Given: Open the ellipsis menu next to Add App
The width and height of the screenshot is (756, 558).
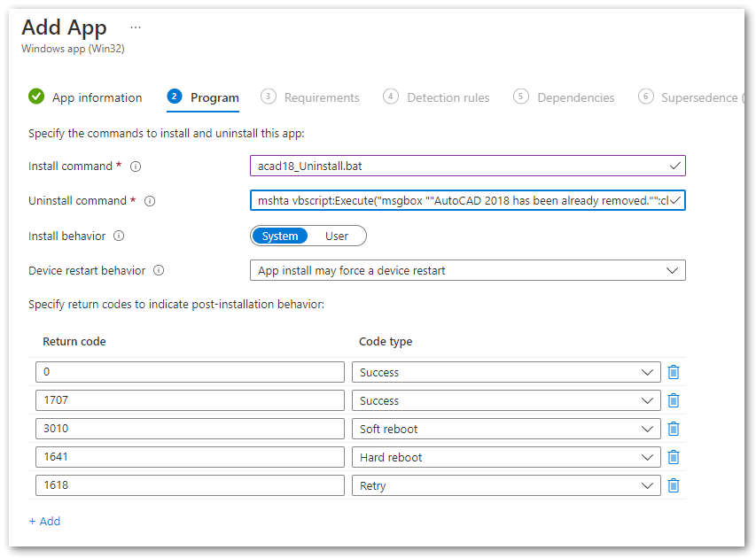Looking at the screenshot, I should pyautogui.click(x=136, y=27).
